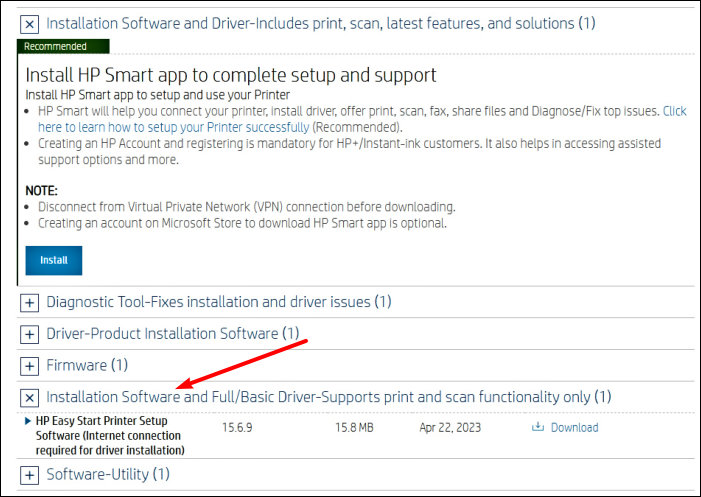Click 'Creating an account on Microsoft Store' note line
The image size is (701, 497).
tap(242, 223)
